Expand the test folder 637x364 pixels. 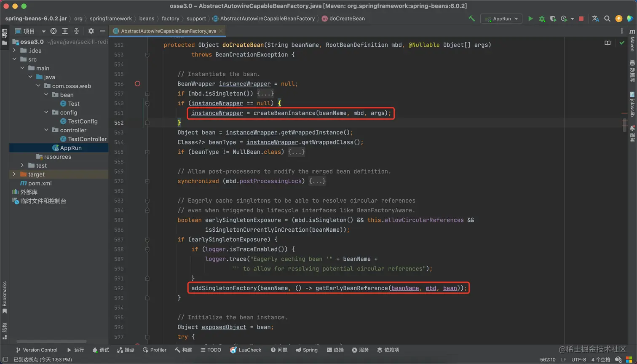[x=22, y=166]
